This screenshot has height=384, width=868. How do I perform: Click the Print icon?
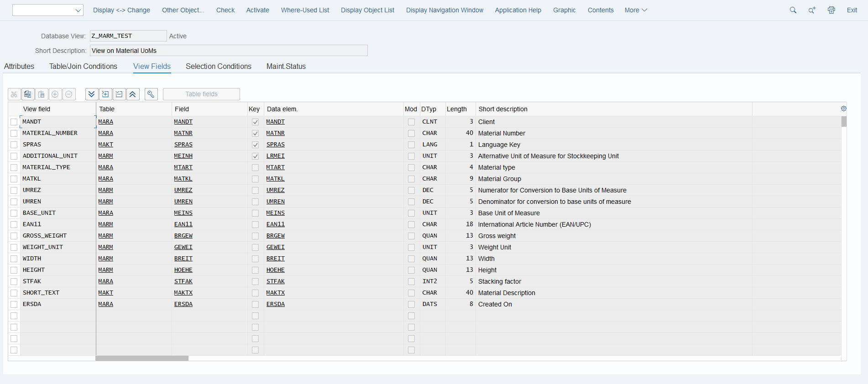click(x=831, y=10)
